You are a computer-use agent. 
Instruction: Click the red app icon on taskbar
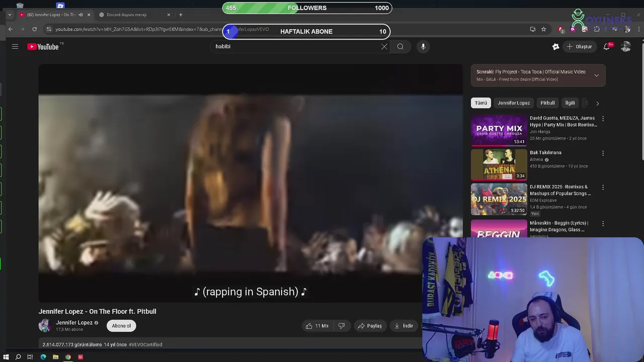[x=80, y=357]
